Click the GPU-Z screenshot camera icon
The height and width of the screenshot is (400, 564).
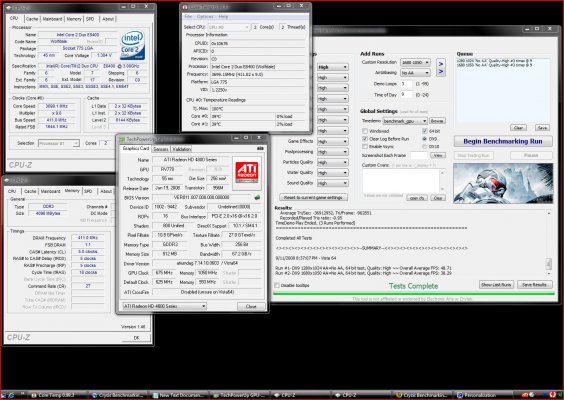tap(260, 149)
